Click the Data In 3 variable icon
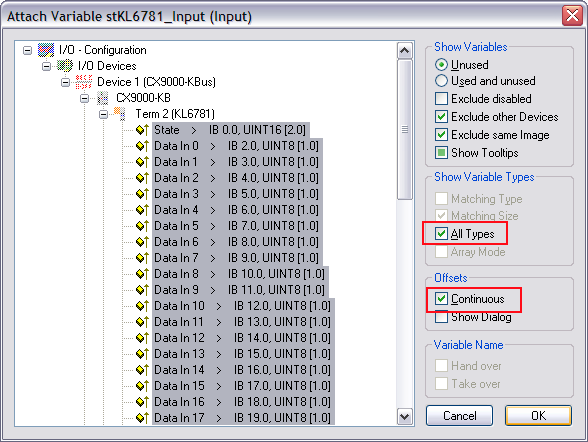Screen dimensions: 588x442 pos(142,194)
